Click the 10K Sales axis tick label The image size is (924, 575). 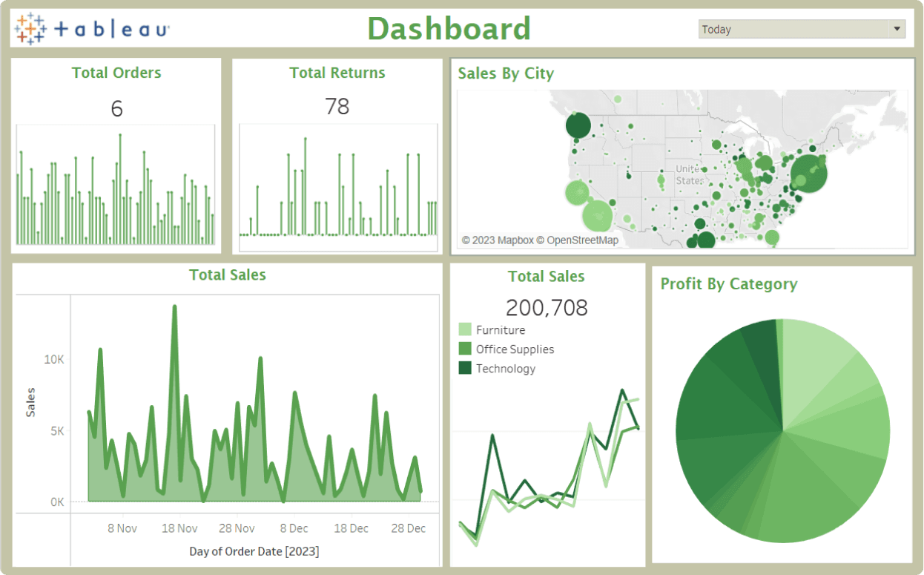(x=54, y=359)
